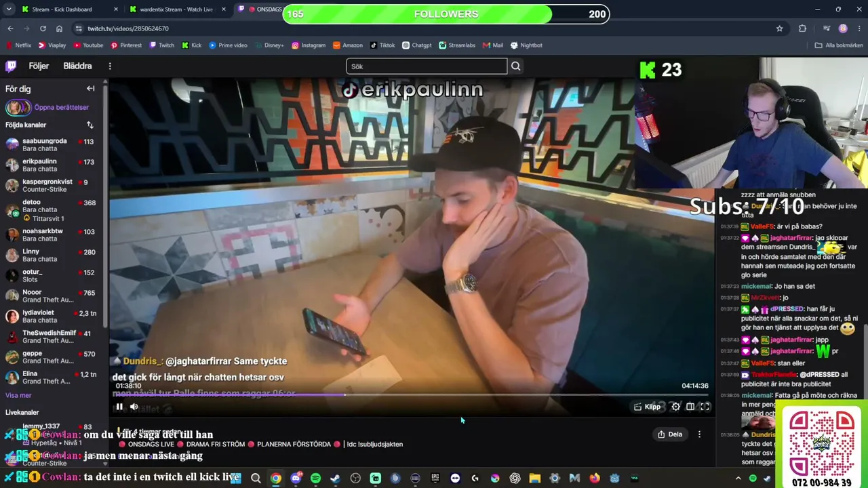The height and width of the screenshot is (488, 868).
Task: Mute the video player volume
Action: (x=134, y=407)
